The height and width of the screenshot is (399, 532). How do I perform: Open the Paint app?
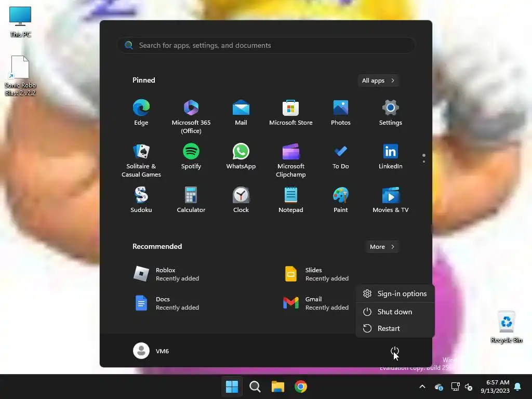coord(341,200)
